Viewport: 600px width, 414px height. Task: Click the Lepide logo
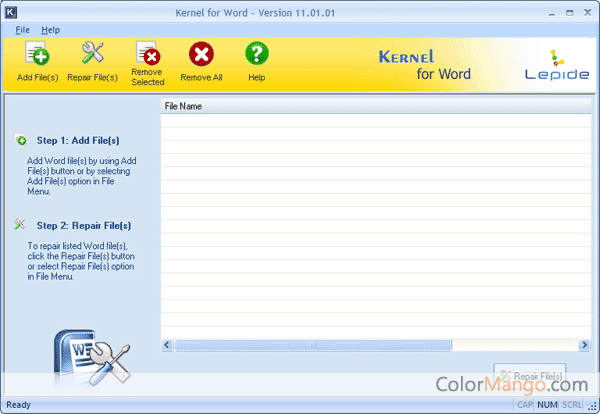(x=556, y=65)
